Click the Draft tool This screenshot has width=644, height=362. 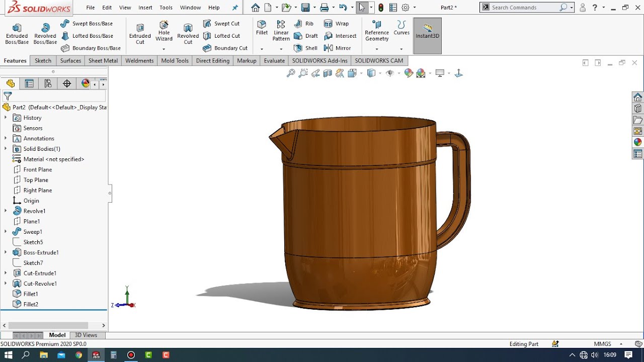coord(305,36)
